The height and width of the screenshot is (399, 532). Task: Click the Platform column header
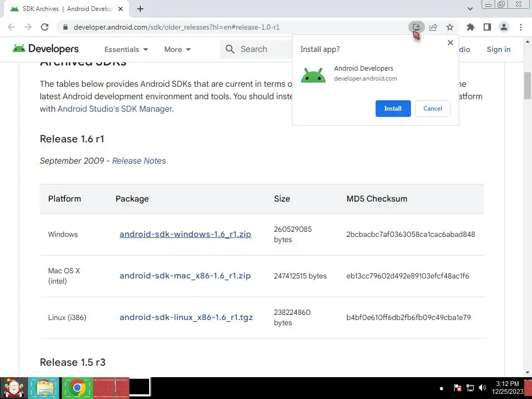coord(64,199)
